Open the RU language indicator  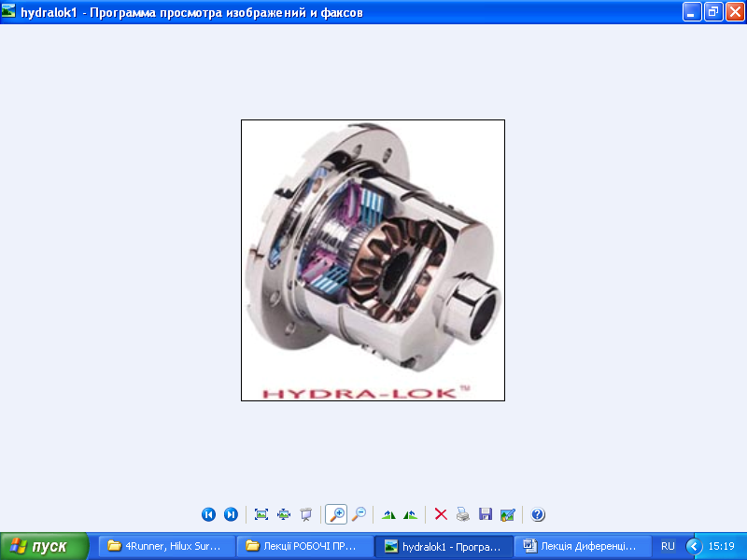(668, 546)
